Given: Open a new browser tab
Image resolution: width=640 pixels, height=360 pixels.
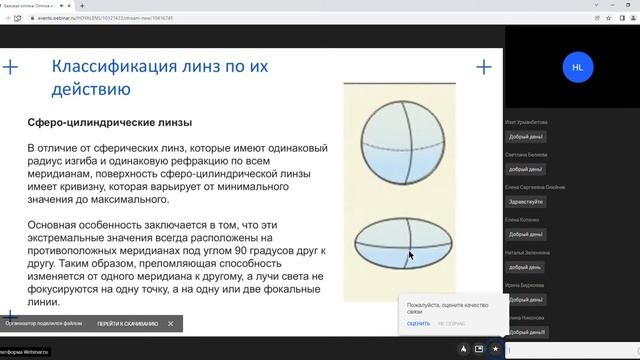Looking at the screenshot, I should [x=82, y=6].
